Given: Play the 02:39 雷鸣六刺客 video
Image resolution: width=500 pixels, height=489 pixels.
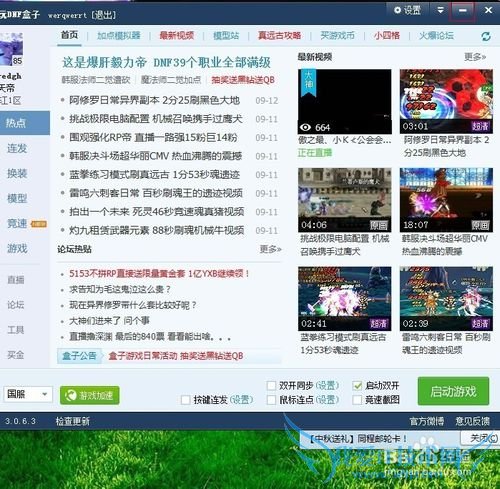Looking at the screenshot, I should coord(446,299).
